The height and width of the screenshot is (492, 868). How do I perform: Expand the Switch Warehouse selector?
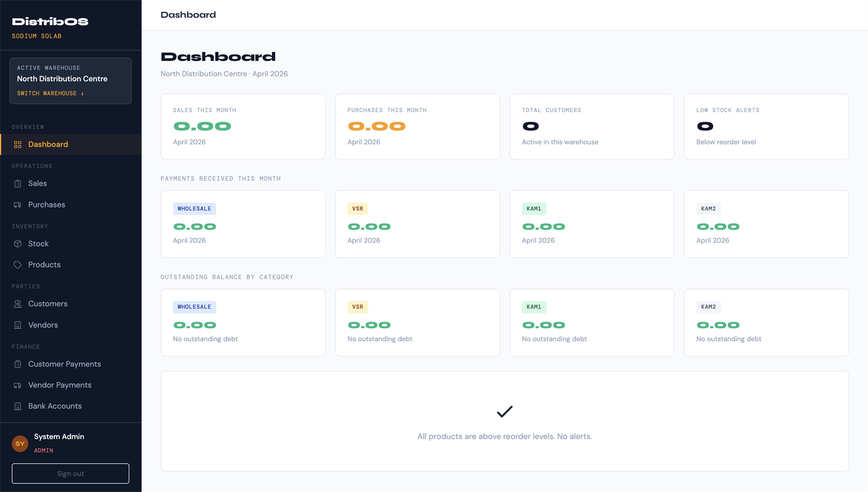pos(50,93)
